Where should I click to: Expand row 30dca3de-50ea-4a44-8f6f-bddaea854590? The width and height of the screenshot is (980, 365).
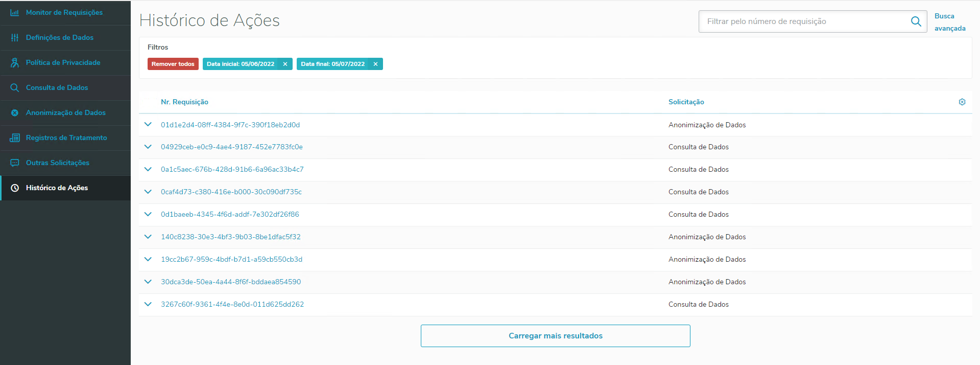click(x=148, y=282)
